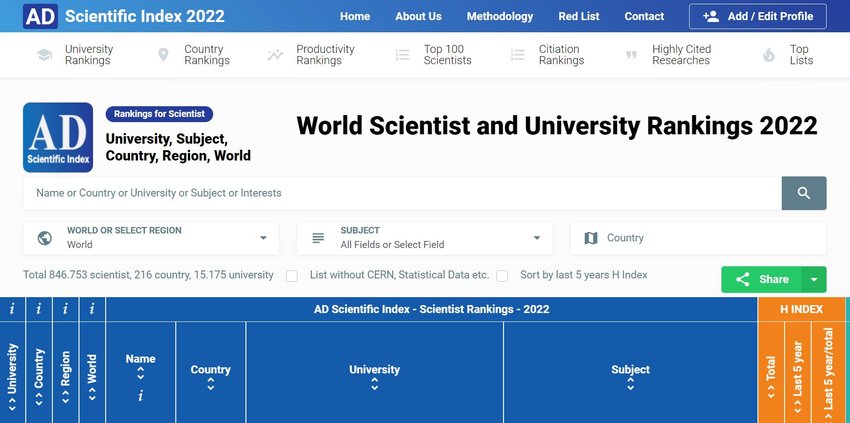Click the Country Rankings location pin icon

(163, 55)
